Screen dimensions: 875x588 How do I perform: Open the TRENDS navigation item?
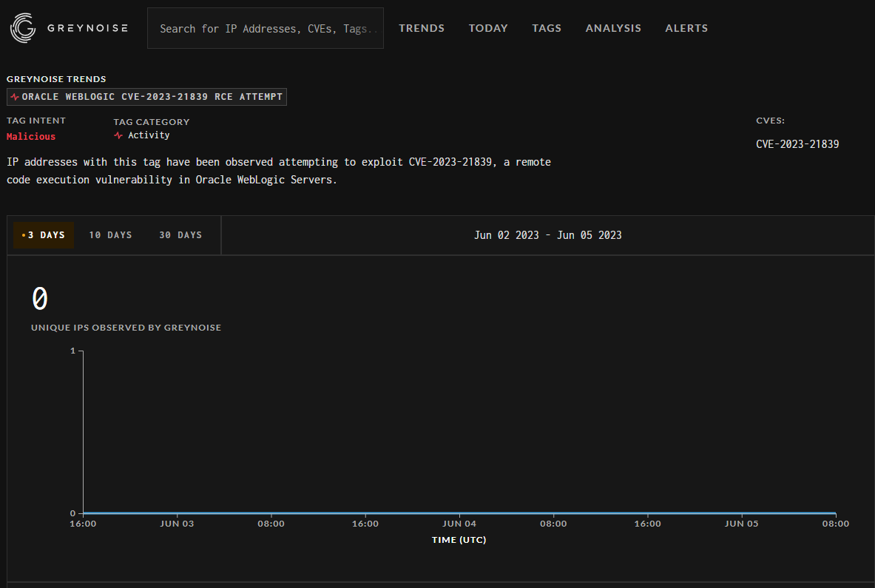point(422,28)
